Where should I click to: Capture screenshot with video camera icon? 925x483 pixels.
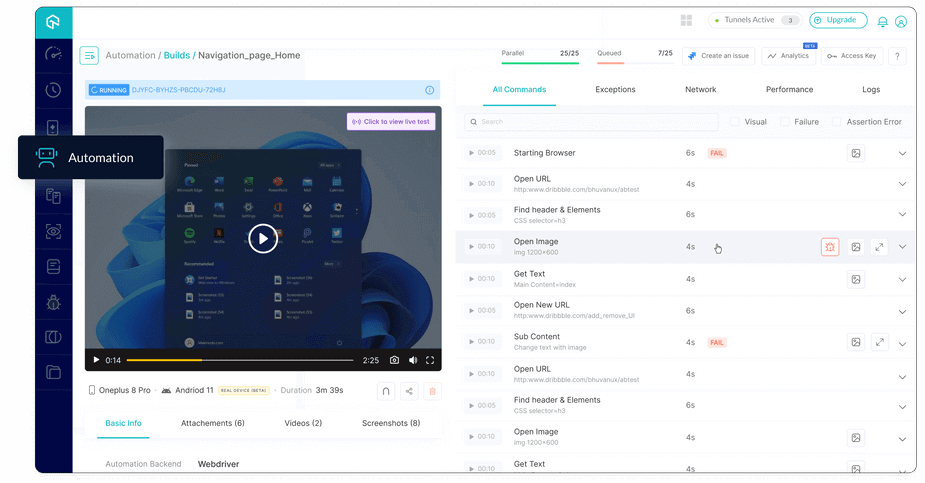pos(394,360)
